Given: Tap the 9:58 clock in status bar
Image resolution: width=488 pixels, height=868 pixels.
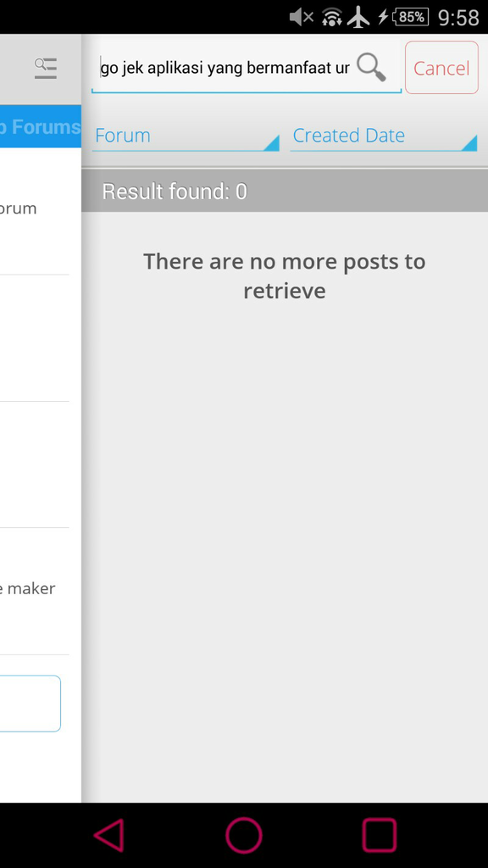Looking at the screenshot, I should [458, 18].
